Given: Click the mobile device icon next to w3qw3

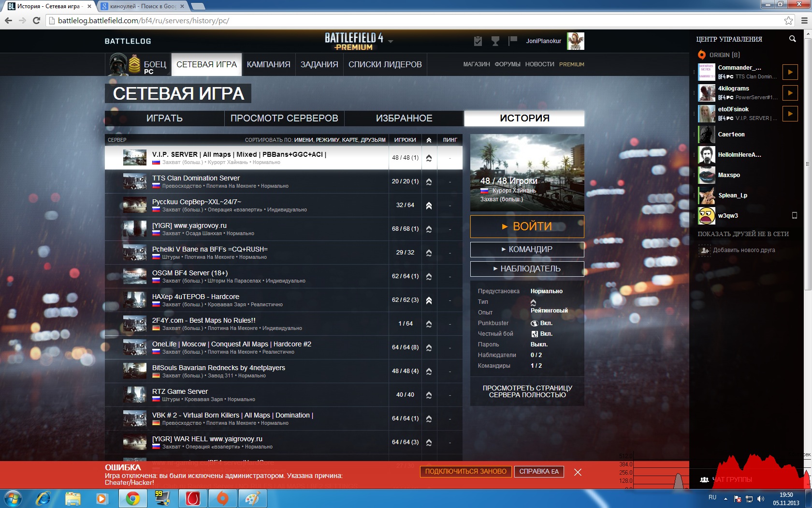Looking at the screenshot, I should pos(794,215).
